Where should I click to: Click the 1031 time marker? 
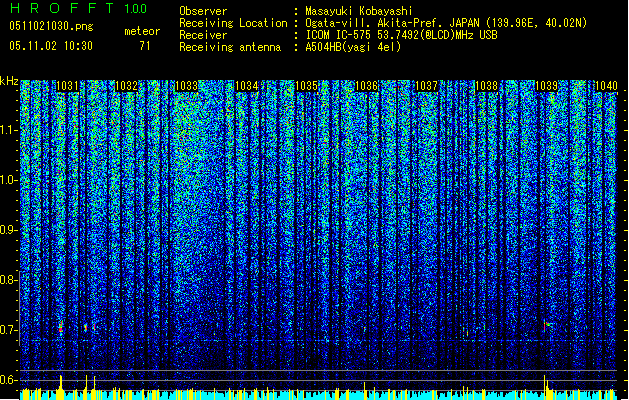[x=67, y=86]
